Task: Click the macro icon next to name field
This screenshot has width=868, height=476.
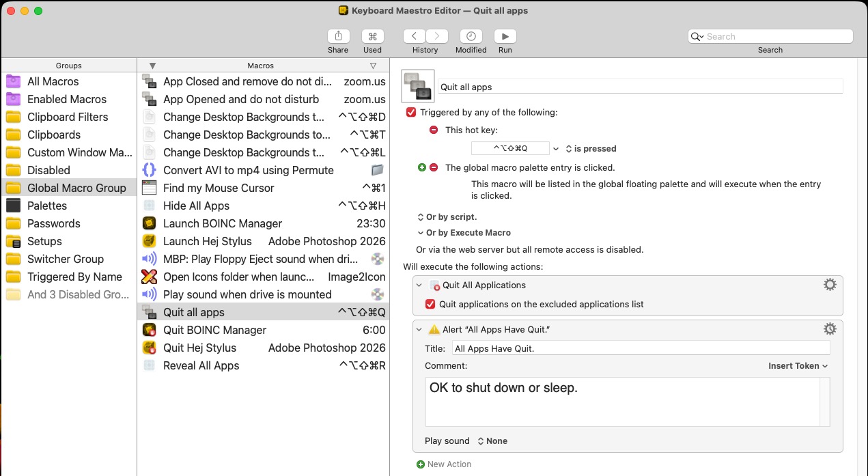Action: click(x=418, y=87)
